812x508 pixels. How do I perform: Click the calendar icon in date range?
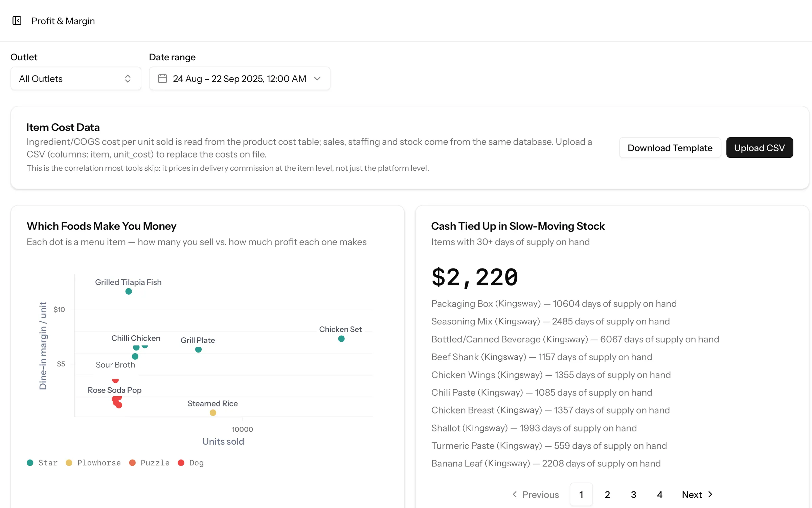pyautogui.click(x=162, y=79)
